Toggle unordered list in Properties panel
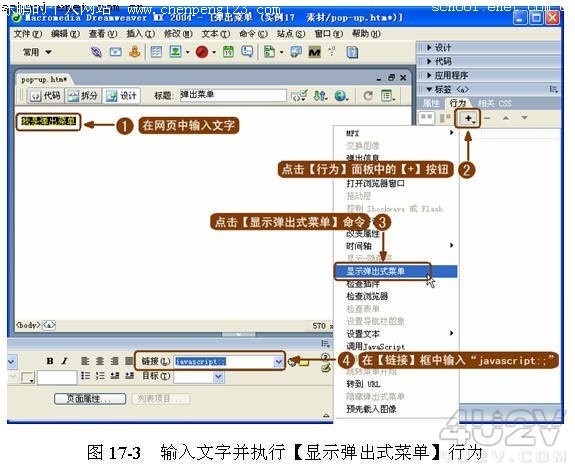 coord(85,376)
